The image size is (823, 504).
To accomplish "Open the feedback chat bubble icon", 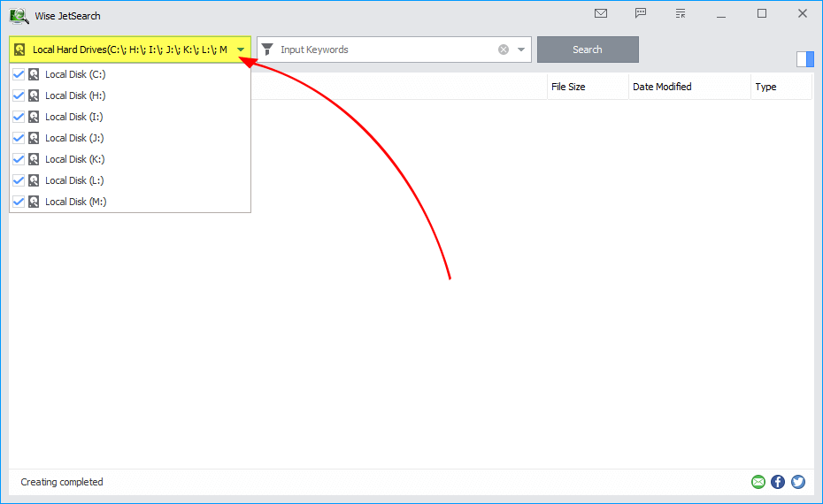I will [x=641, y=13].
